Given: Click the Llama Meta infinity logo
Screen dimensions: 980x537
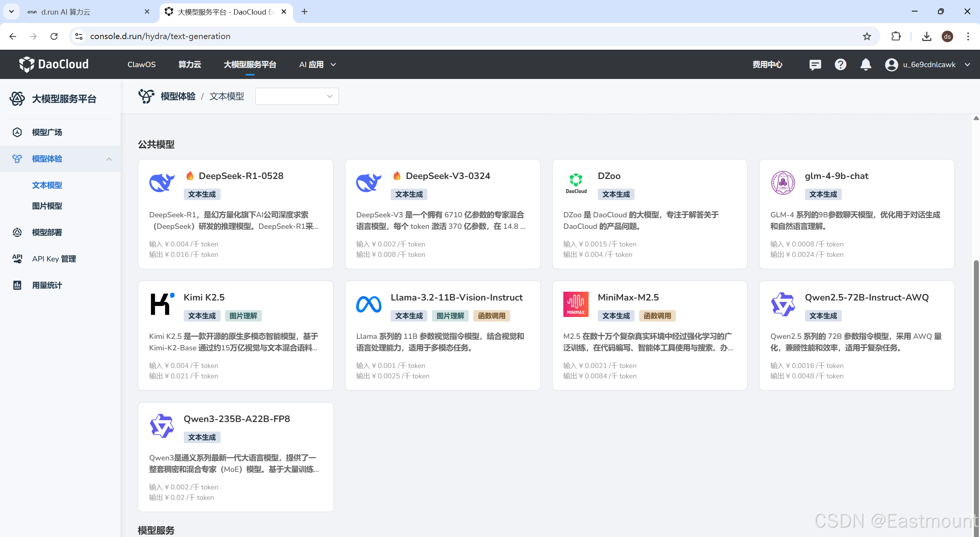Looking at the screenshot, I should coord(369,304).
